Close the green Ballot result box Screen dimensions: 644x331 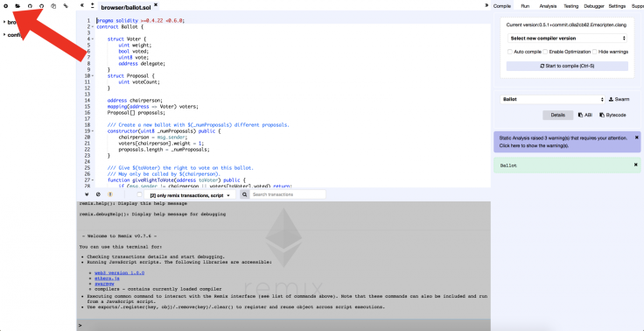point(636,165)
